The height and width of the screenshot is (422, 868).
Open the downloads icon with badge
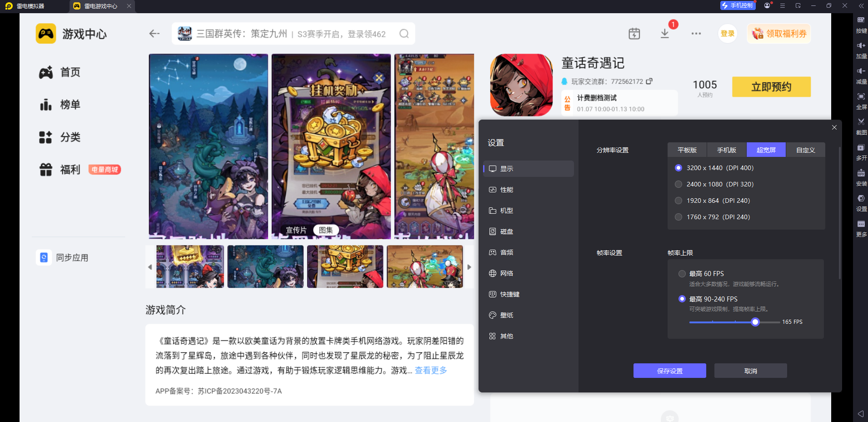pyautogui.click(x=665, y=33)
